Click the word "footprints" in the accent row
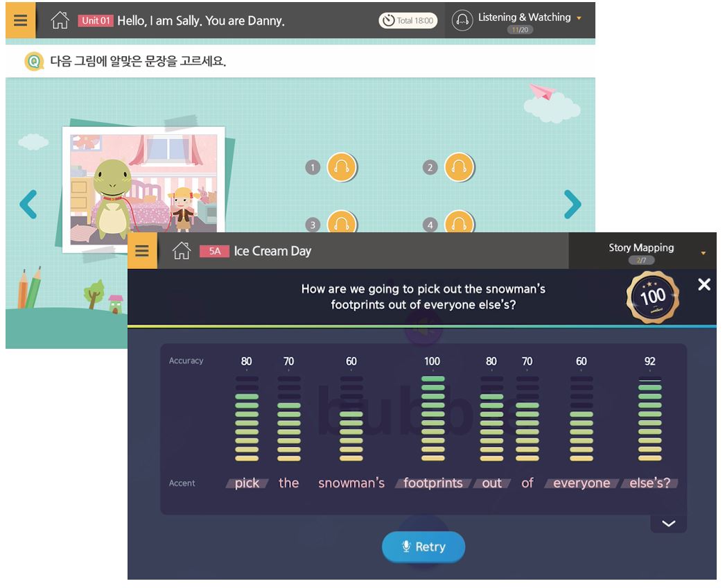The height and width of the screenshot is (588, 725). click(433, 483)
